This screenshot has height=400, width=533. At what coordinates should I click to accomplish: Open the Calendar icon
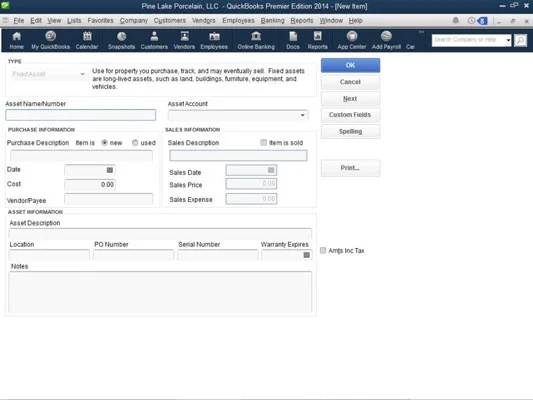point(87,40)
